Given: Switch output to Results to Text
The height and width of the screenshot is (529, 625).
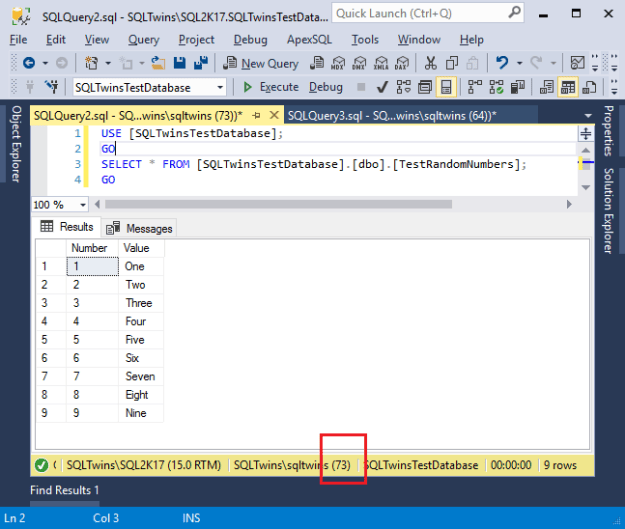Looking at the screenshot, I should pyautogui.click(x=546, y=87).
